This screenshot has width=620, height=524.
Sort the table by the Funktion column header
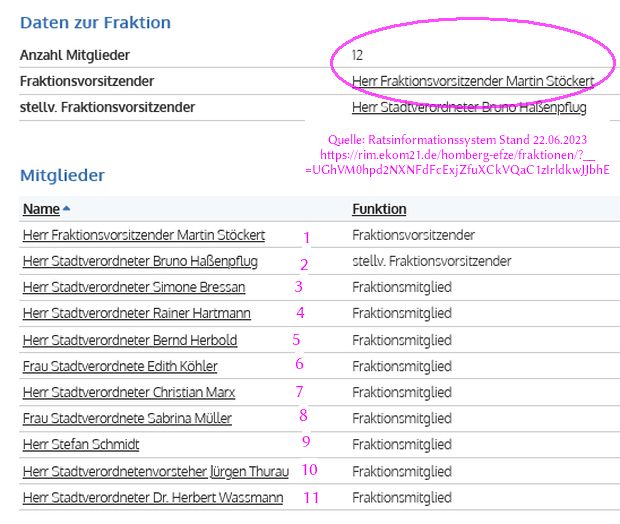(379, 209)
